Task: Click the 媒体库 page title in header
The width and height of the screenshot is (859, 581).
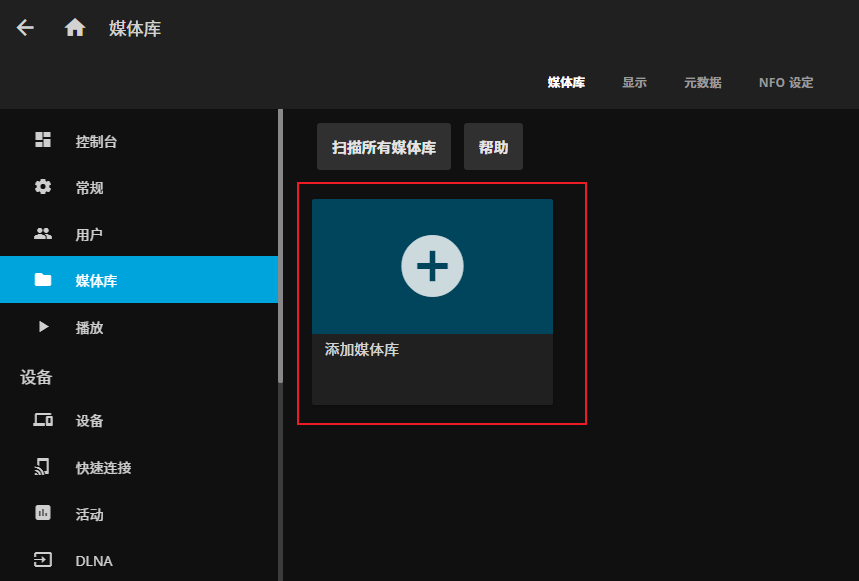Action: pos(135,28)
